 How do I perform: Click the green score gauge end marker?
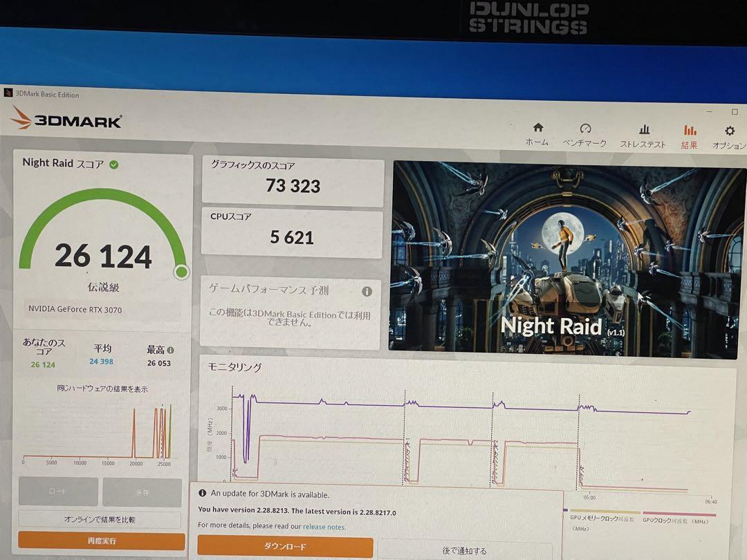[181, 272]
